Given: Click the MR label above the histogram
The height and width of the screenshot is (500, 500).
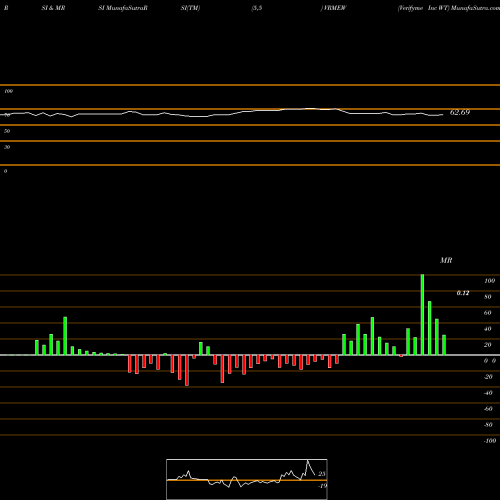Looking at the screenshot, I should pyautogui.click(x=446, y=260).
